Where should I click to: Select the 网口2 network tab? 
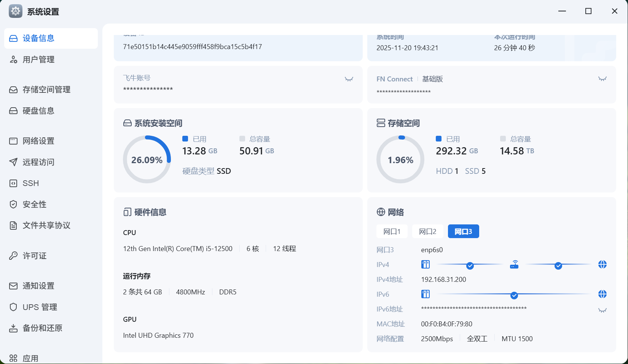pyautogui.click(x=427, y=231)
